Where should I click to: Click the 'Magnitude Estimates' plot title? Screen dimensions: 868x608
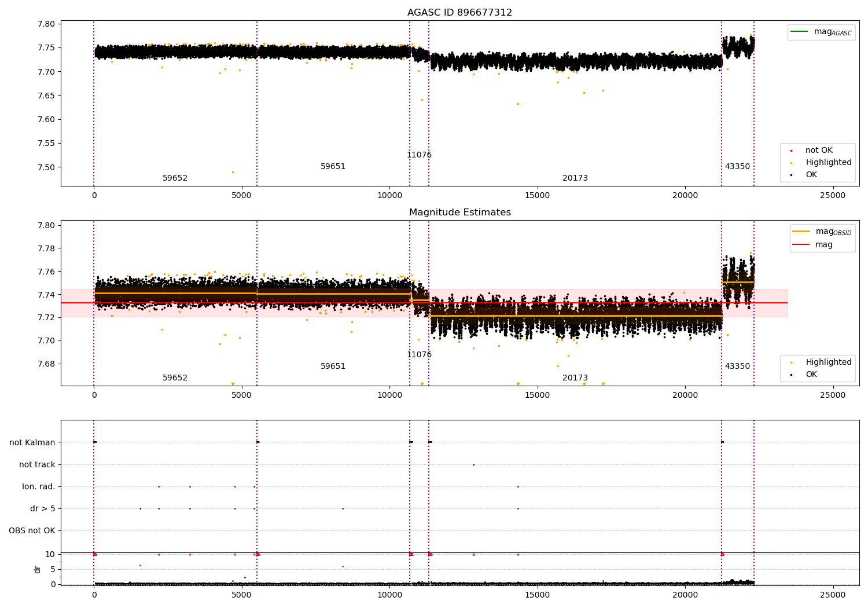point(459,213)
